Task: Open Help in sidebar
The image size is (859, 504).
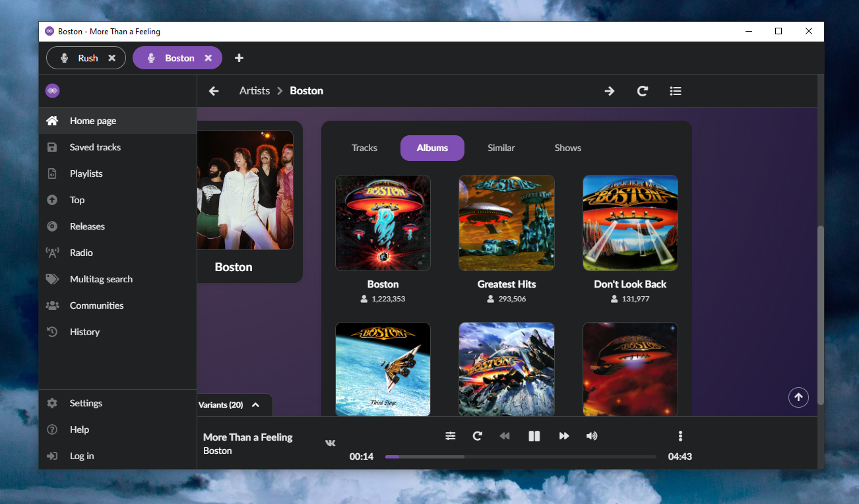Action: [x=118, y=429]
